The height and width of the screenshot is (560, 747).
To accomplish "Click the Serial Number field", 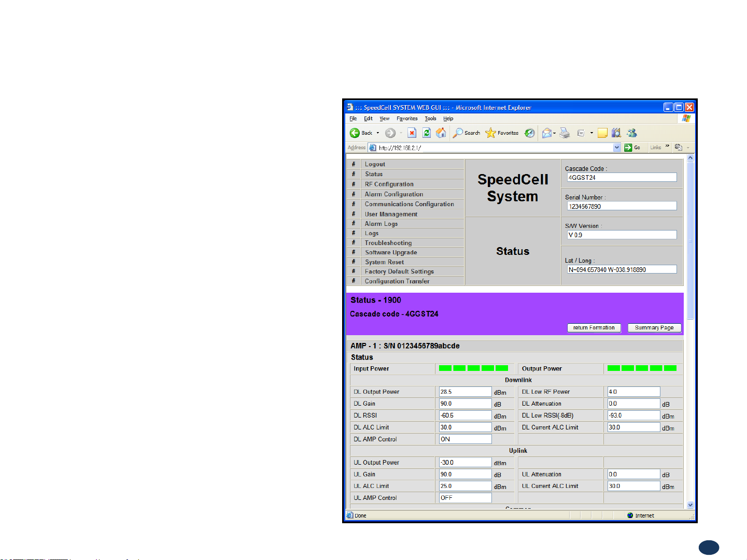I will 622,206.
